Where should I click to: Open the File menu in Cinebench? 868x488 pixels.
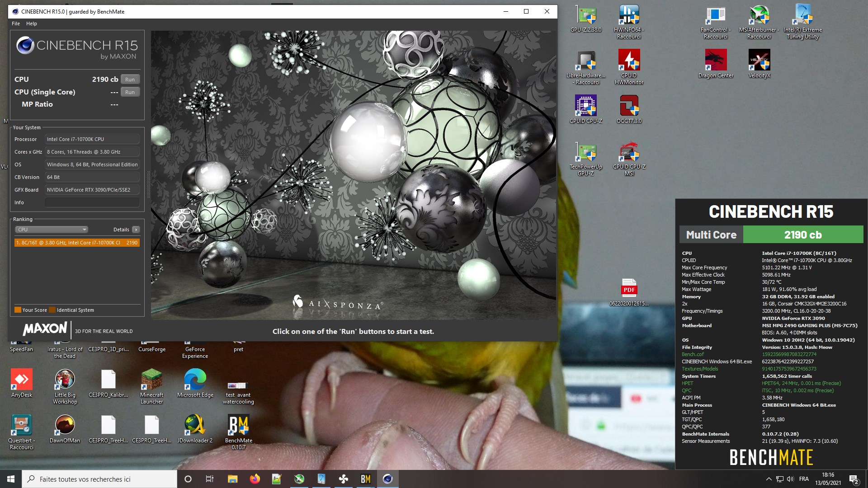coord(16,23)
